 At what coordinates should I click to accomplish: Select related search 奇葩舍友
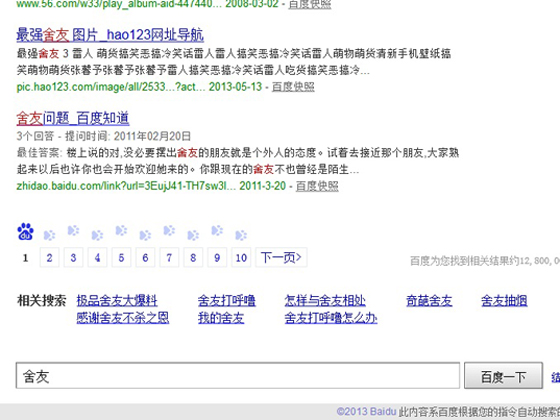coord(429,301)
